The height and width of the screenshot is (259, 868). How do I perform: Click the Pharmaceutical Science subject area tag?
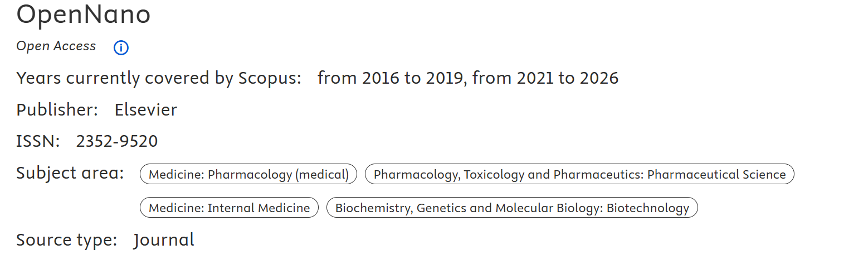coord(579,175)
